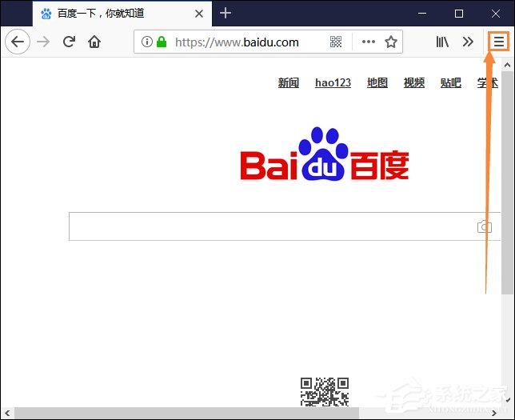
Task: Select the 百度一下，你就知道 tab
Action: pyautogui.click(x=122, y=14)
